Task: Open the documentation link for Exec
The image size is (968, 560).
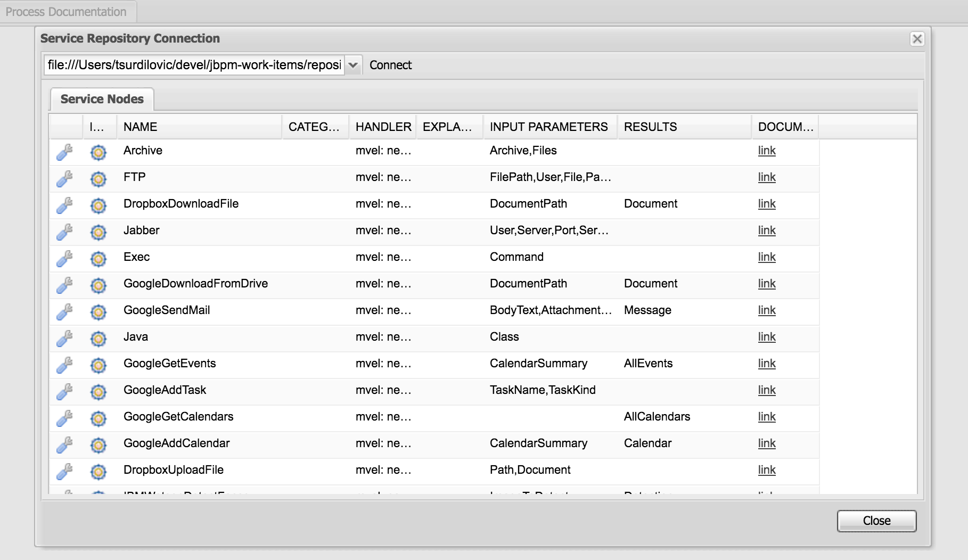Action: coord(767,257)
